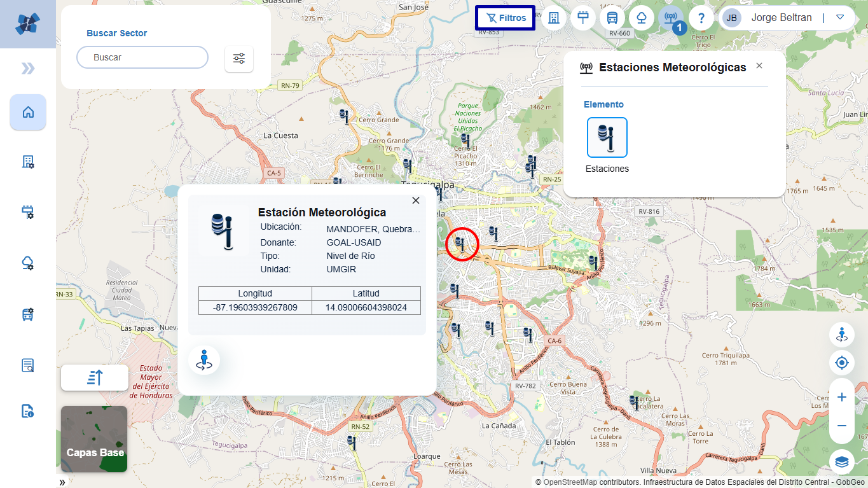Click the Buscar sector search field
The image size is (868, 488).
[x=142, y=57]
